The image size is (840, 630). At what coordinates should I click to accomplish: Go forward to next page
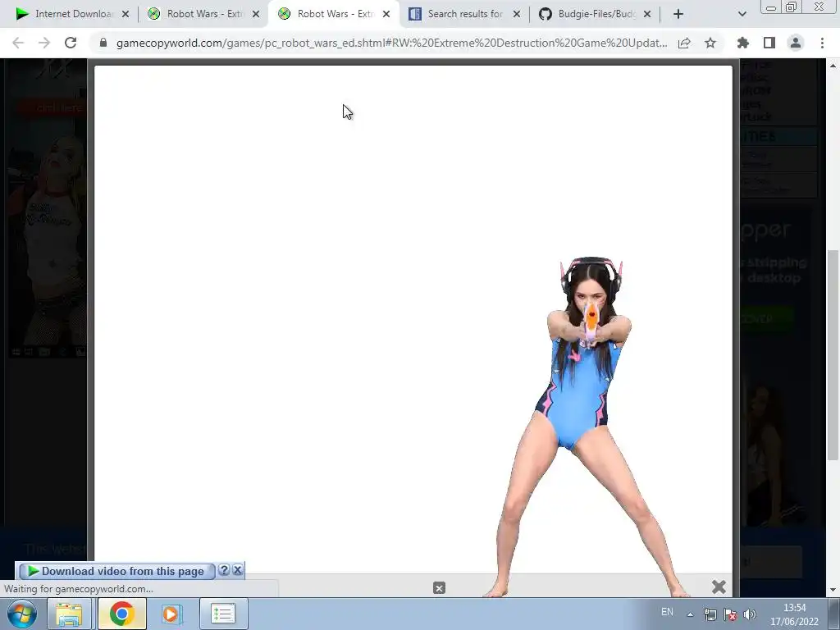tap(44, 43)
